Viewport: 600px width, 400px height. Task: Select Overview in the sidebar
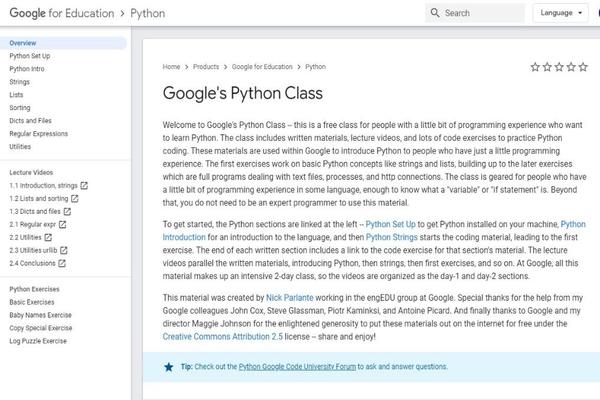[23, 43]
